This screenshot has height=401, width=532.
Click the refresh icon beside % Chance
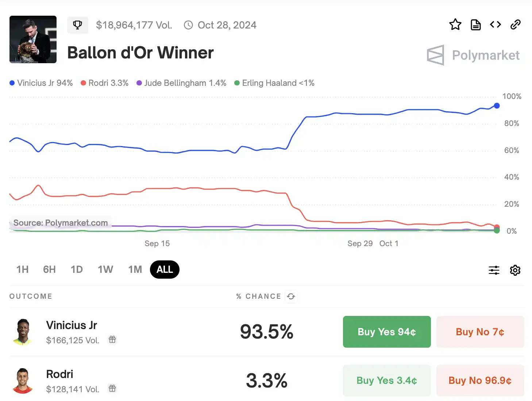tap(291, 296)
